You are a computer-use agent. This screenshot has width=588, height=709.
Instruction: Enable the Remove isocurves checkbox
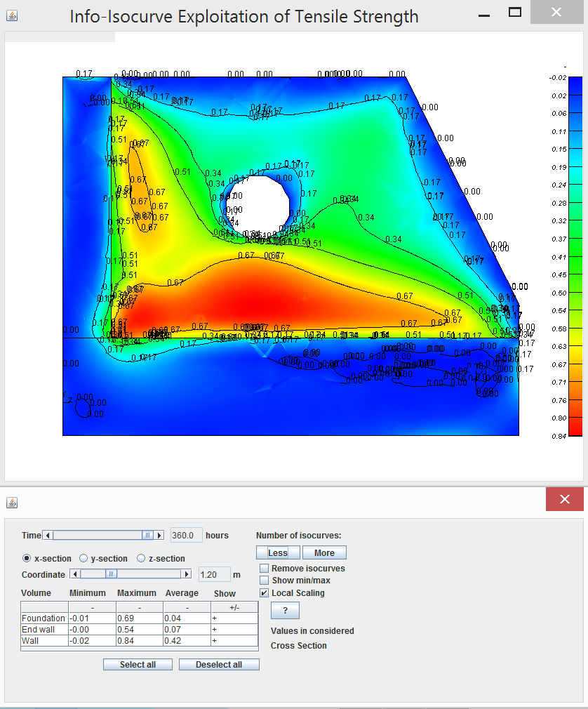pyautogui.click(x=265, y=569)
